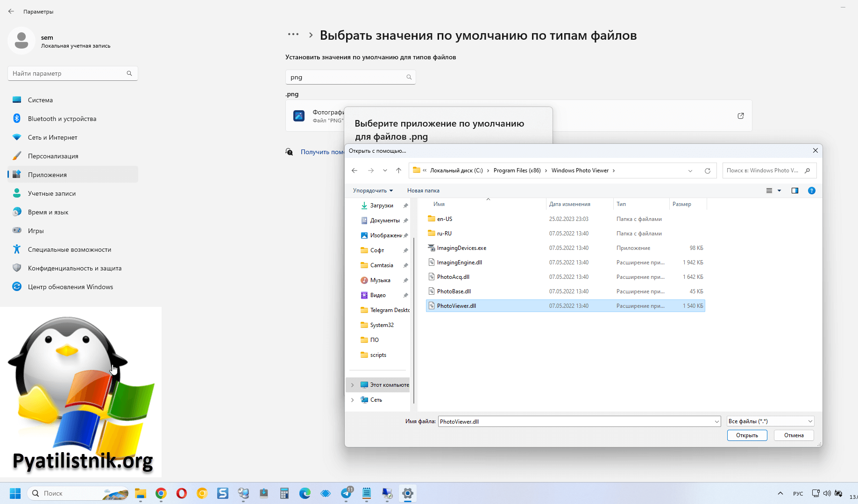Toggle the preview pane icon
The height and width of the screenshot is (504, 858).
point(794,191)
